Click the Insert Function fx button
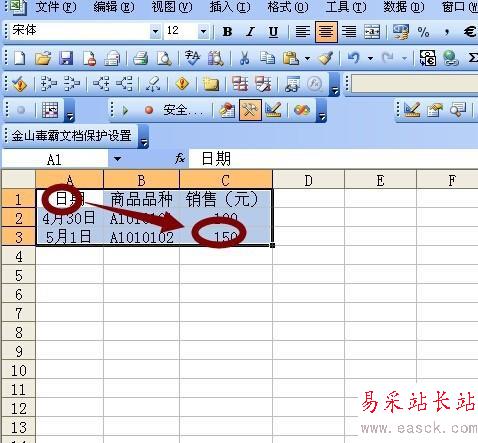 point(180,159)
